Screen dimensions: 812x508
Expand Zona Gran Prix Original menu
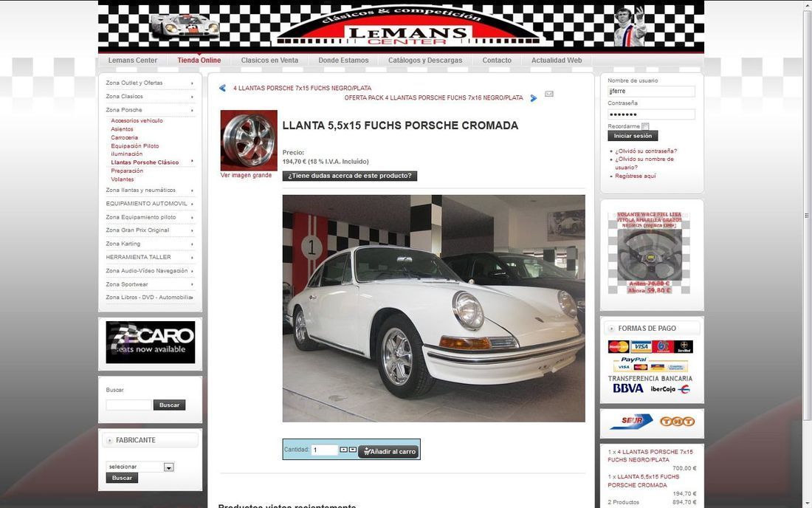150,230
